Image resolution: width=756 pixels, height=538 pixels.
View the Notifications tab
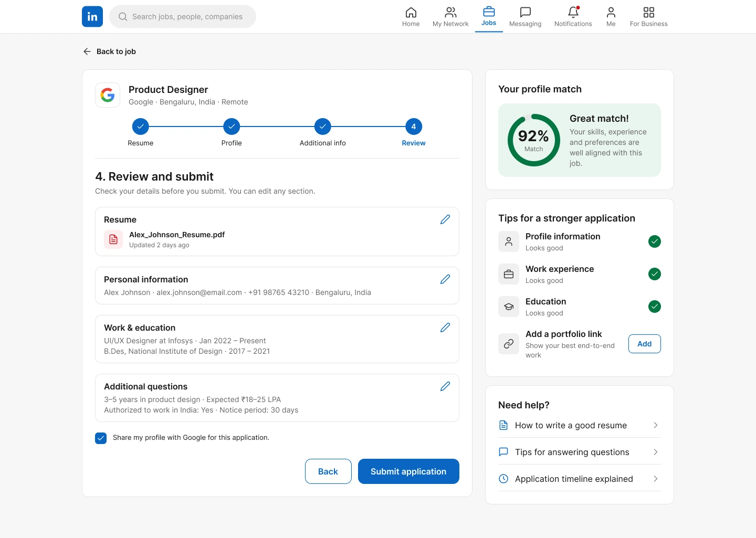(x=573, y=17)
